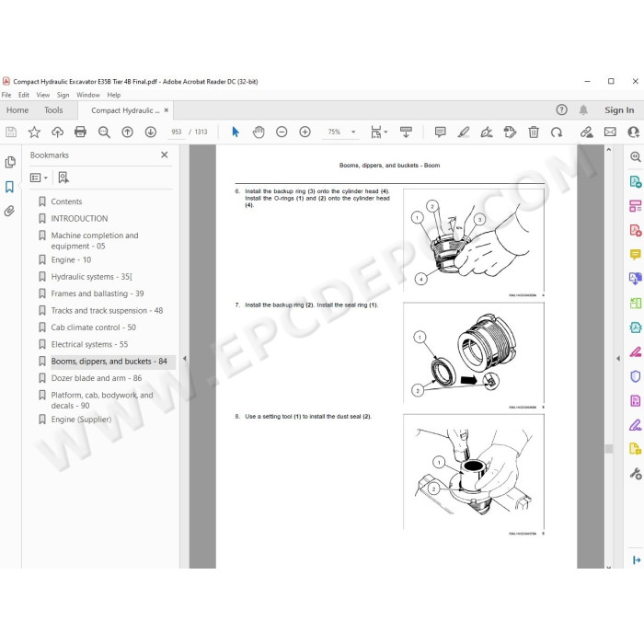
Task: Open the Contents bookmark
Action: click(66, 201)
